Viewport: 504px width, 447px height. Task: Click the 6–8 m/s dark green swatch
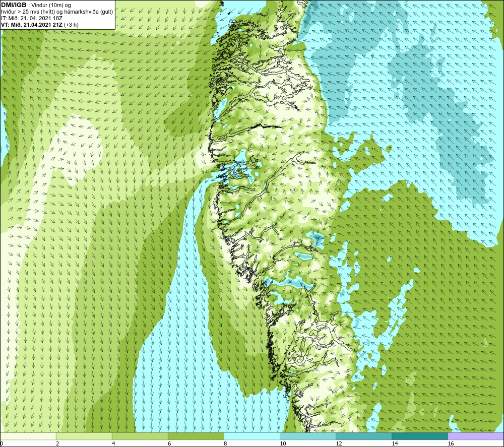[196, 436]
